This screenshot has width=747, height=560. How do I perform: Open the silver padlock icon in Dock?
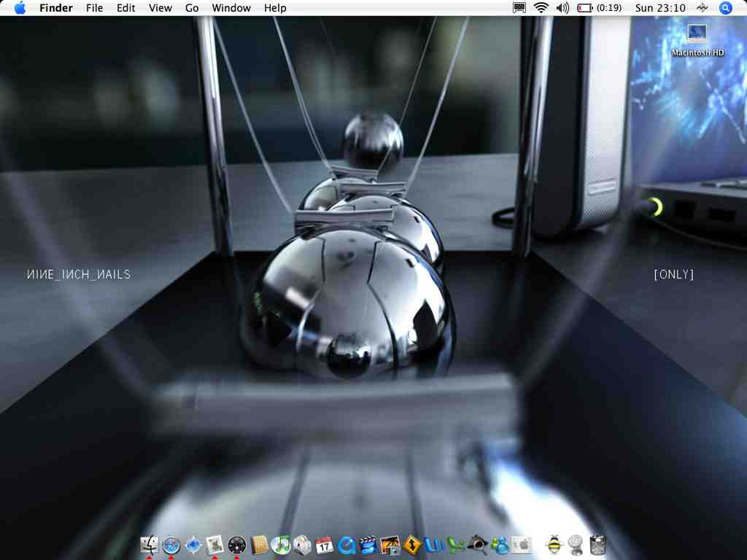(x=303, y=544)
